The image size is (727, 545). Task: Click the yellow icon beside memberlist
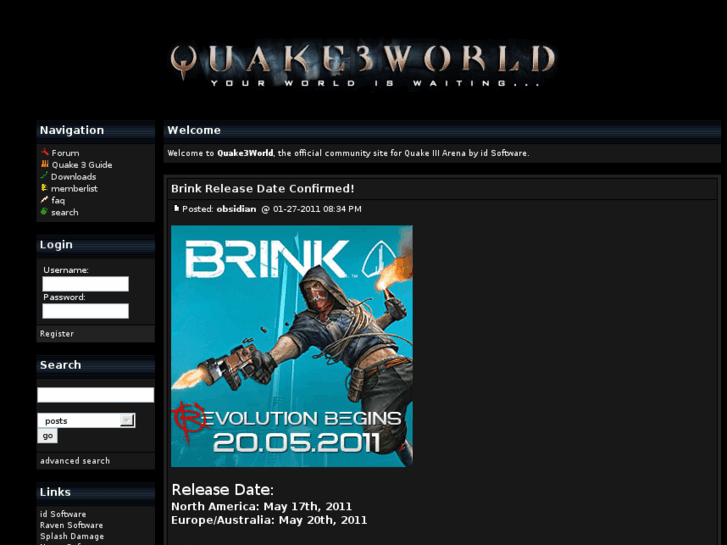pyautogui.click(x=44, y=188)
